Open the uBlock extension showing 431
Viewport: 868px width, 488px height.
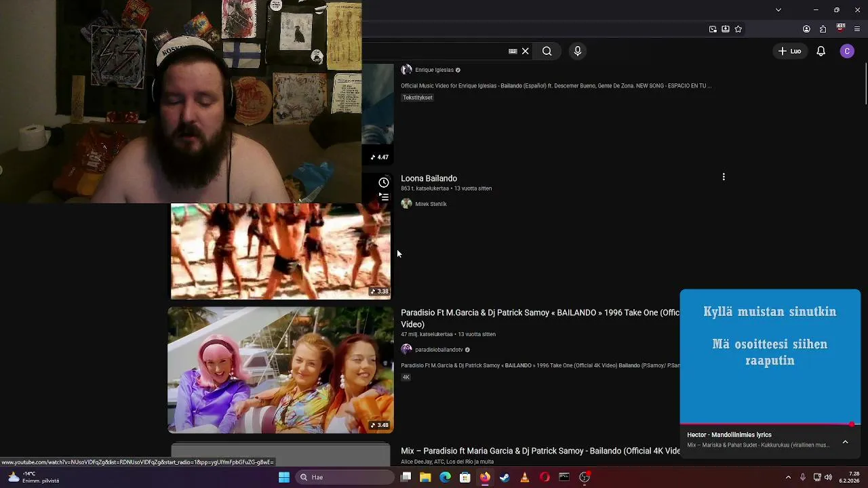coord(840,28)
